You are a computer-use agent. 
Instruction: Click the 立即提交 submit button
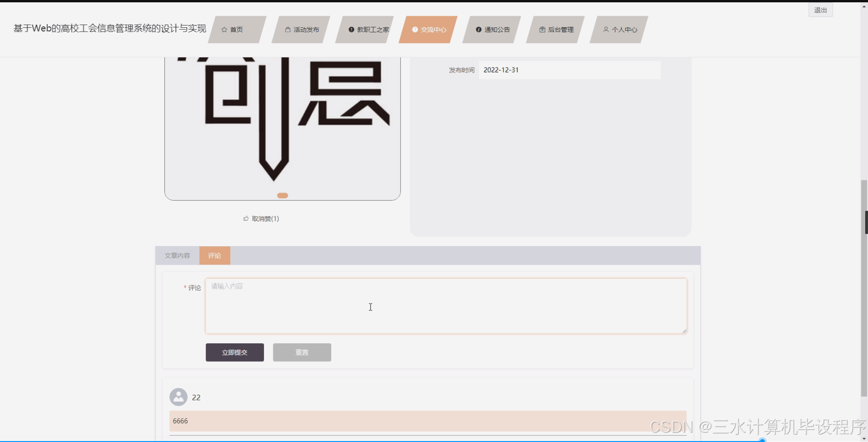tap(235, 353)
